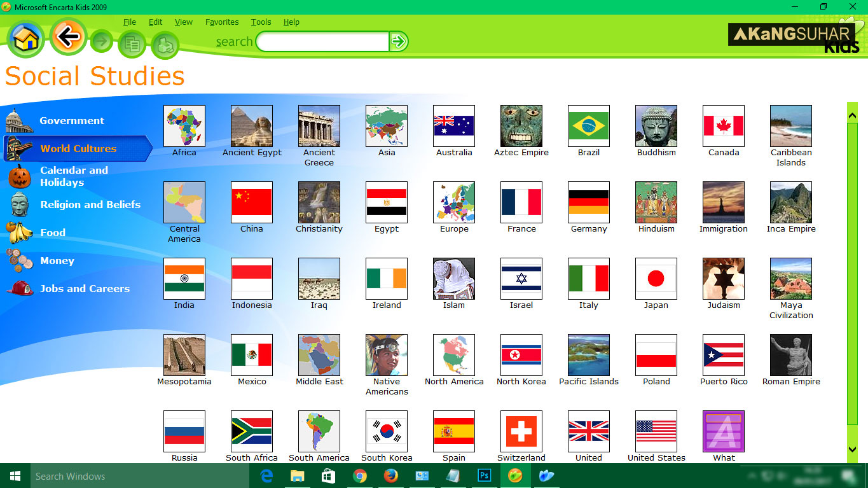Click the bananas icon beside Food
The width and height of the screenshot is (868, 488).
pyautogui.click(x=18, y=233)
